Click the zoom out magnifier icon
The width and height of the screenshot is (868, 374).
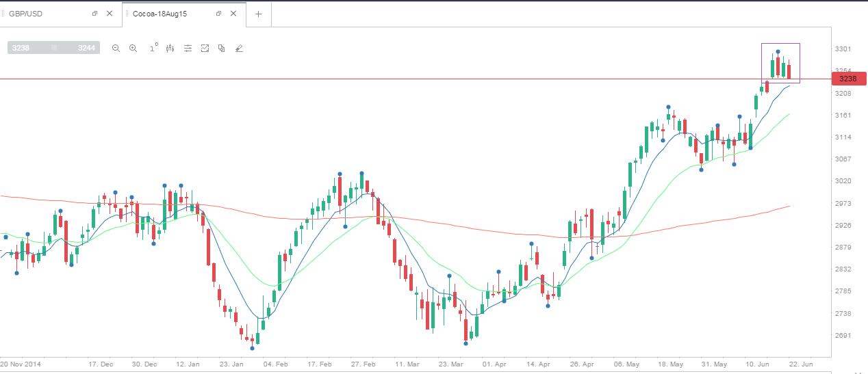116,48
